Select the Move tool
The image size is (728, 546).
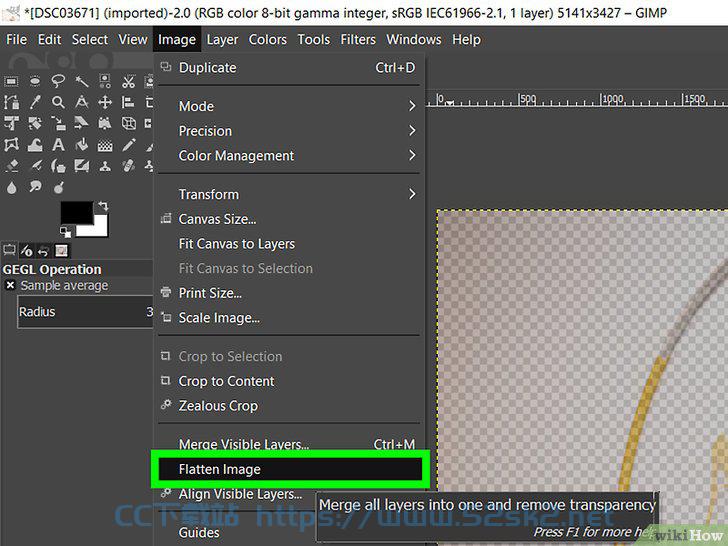[x=105, y=102]
